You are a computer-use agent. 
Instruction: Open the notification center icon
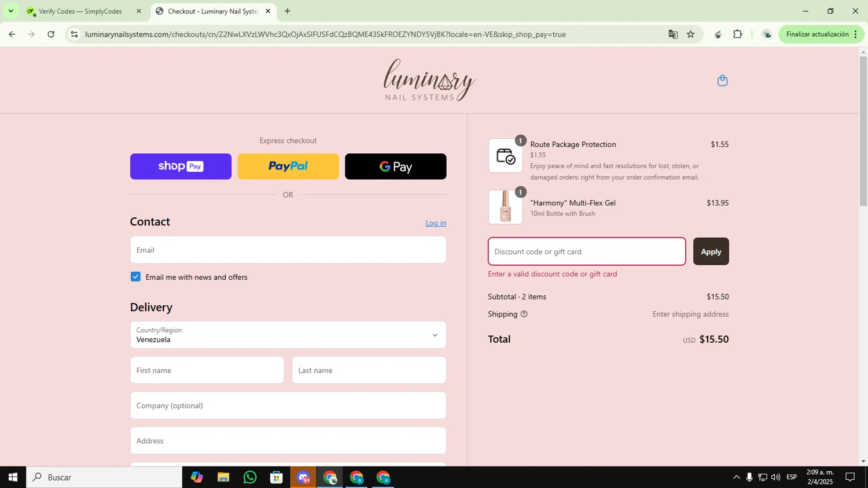(850, 477)
